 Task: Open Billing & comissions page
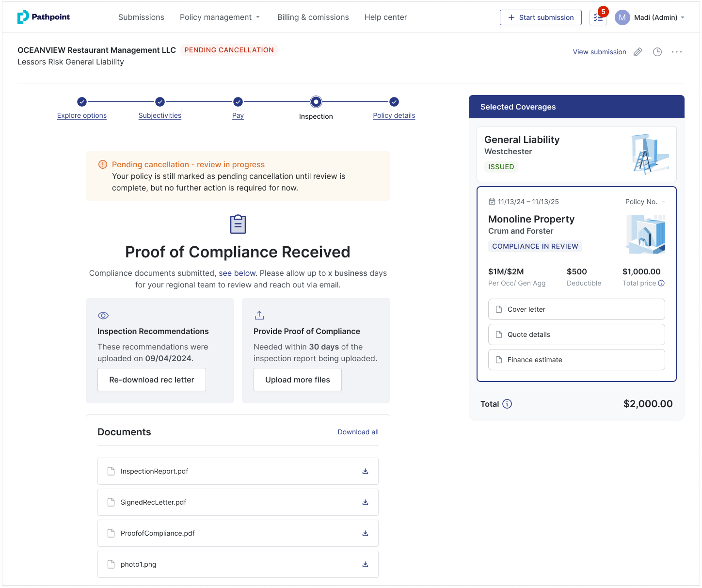pos(313,17)
